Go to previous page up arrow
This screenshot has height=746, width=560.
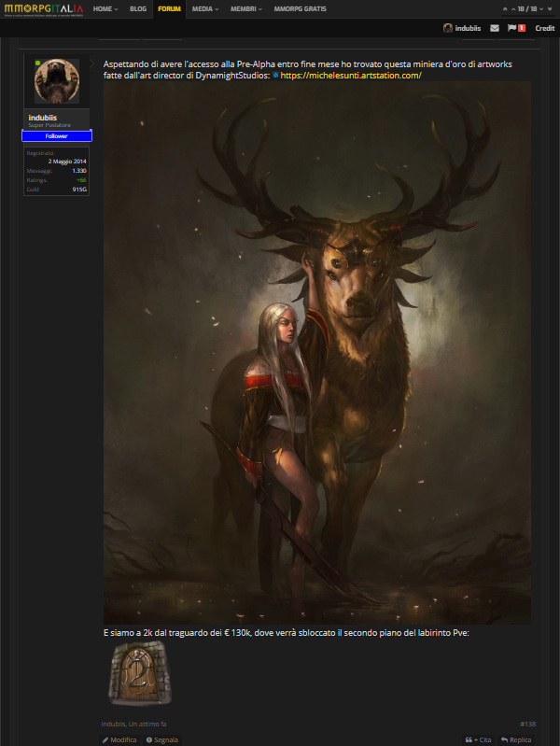pos(513,9)
